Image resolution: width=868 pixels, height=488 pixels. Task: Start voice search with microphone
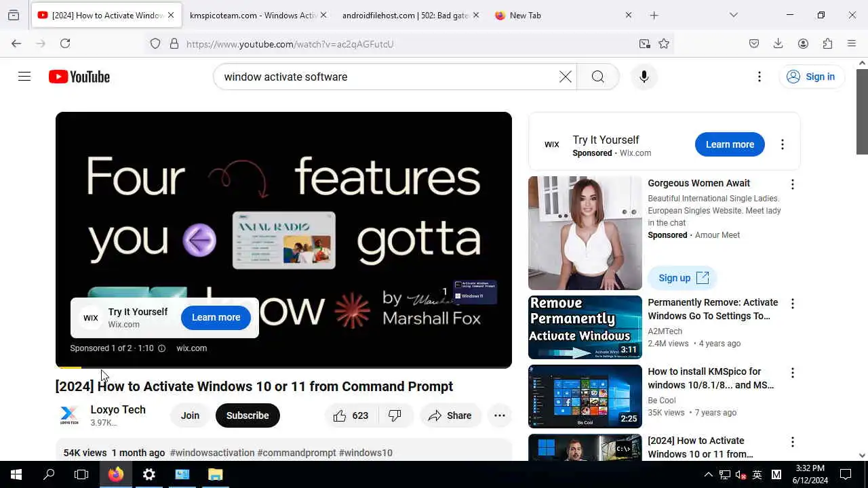(644, 77)
